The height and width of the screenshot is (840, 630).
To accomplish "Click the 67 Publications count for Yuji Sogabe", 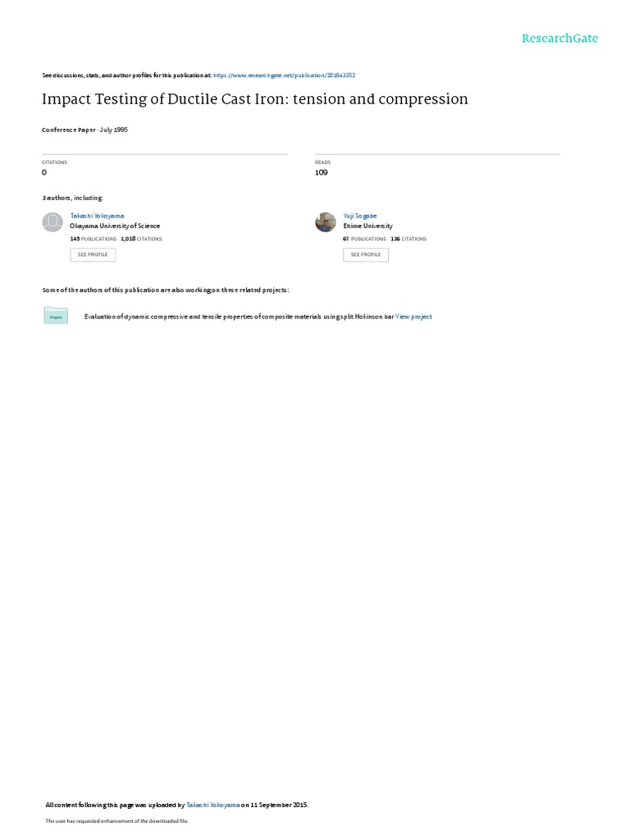I will pyautogui.click(x=364, y=239).
